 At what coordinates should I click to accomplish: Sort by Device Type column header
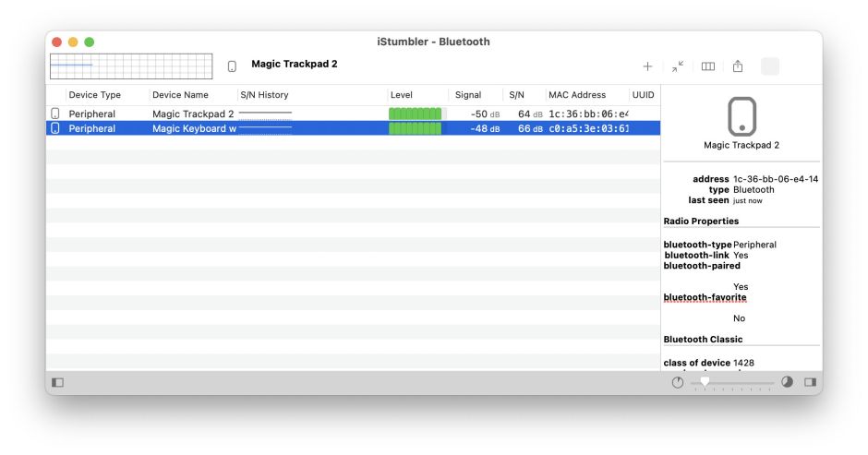[95, 95]
